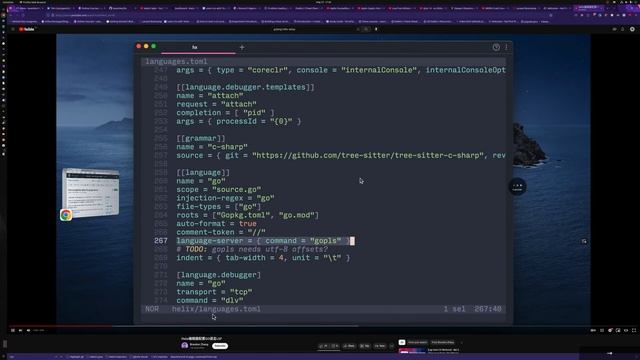The image size is (640, 360).
Task: Select the minimized browser window thumbnail
Action: [91, 193]
